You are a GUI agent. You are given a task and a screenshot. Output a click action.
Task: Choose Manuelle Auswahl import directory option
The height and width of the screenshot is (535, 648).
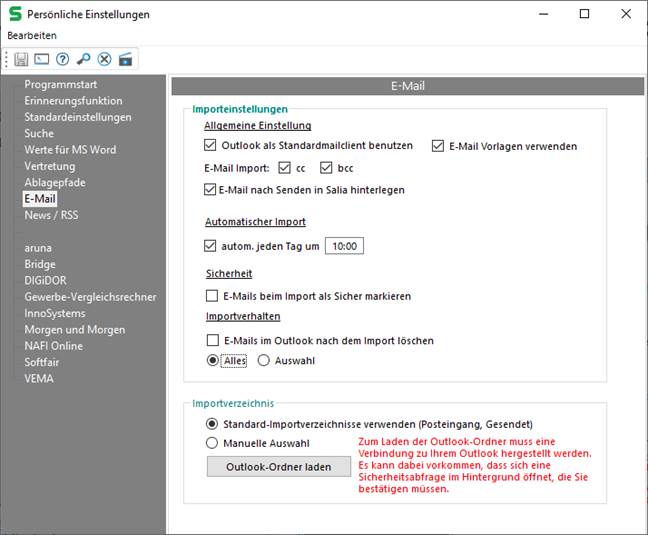point(211,443)
